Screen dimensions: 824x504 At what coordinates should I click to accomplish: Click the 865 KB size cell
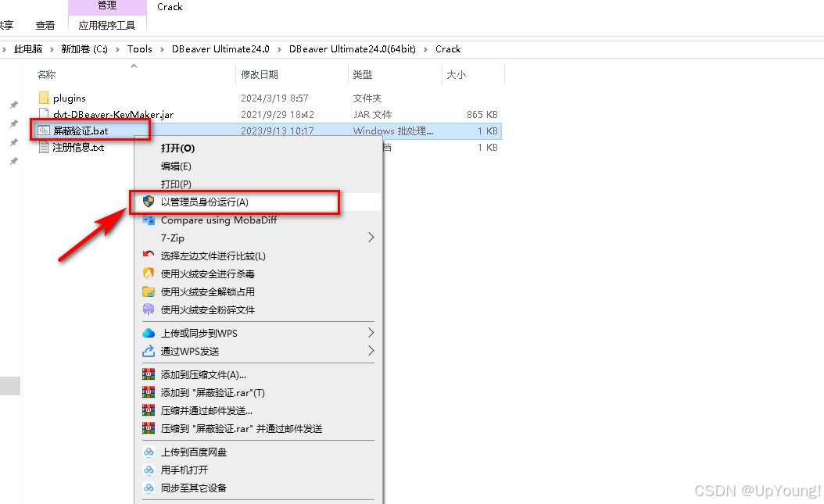point(482,114)
